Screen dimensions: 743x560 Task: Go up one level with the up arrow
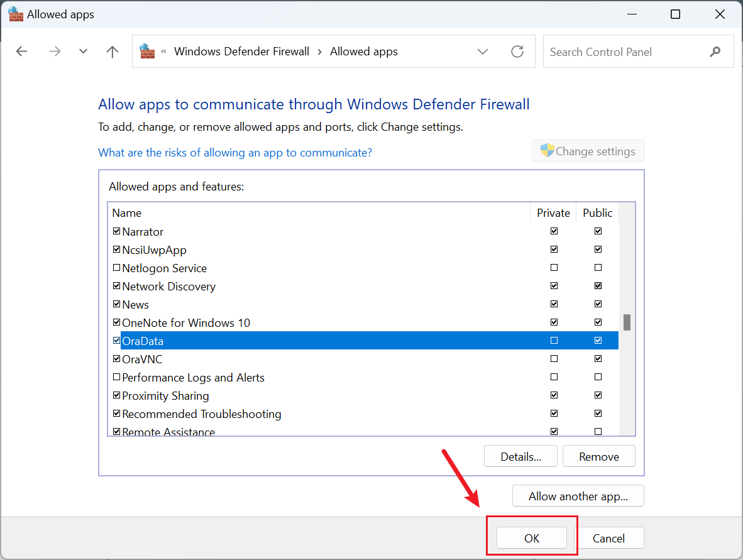click(x=113, y=51)
